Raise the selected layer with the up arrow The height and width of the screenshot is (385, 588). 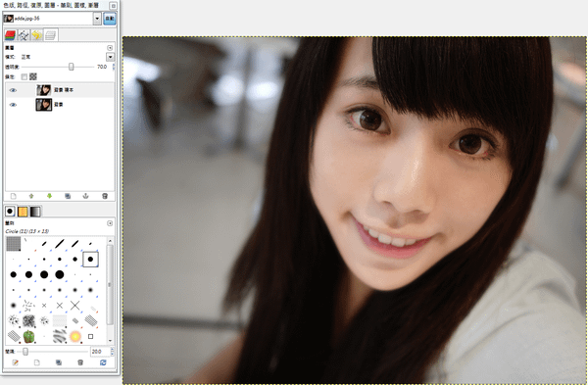[x=31, y=196]
